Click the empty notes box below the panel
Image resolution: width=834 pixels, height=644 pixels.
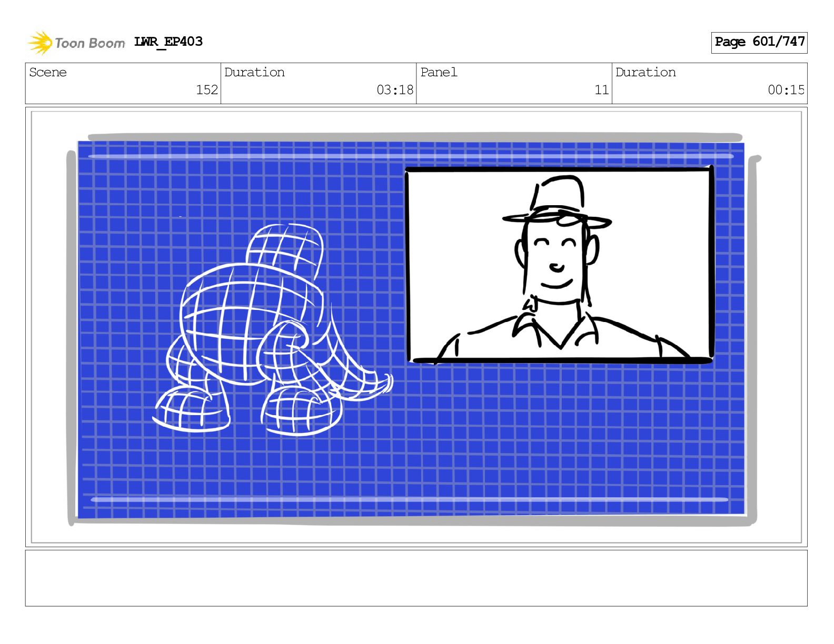tap(416, 578)
